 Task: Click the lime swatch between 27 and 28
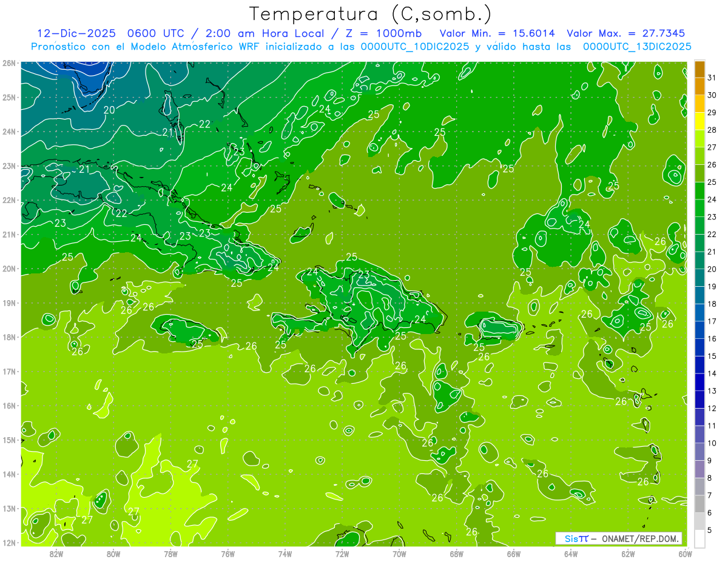[699, 138]
